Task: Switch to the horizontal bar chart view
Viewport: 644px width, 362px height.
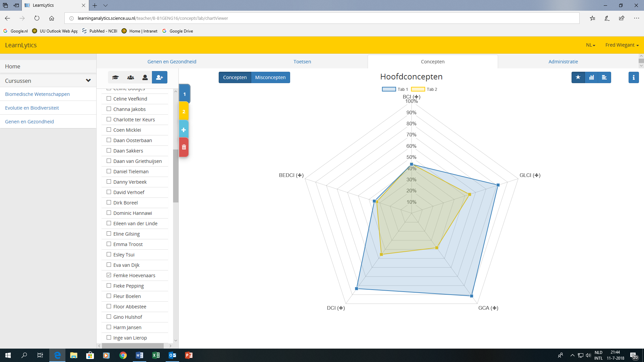Action: pos(604,77)
